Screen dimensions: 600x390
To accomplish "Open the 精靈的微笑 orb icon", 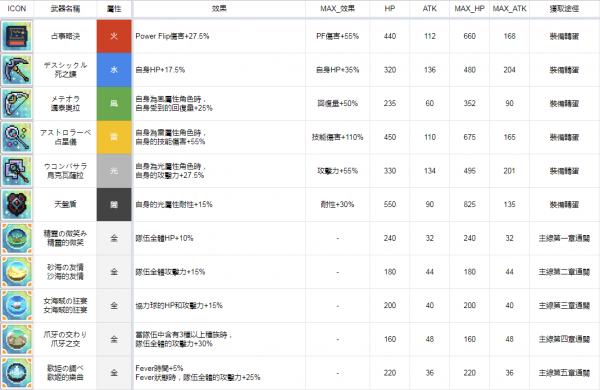I will click(16, 238).
